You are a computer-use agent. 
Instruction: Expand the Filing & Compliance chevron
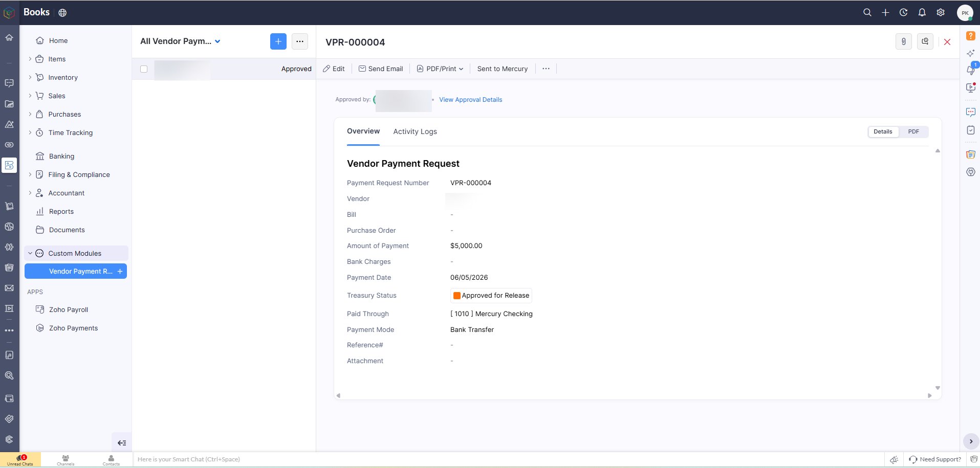click(30, 174)
